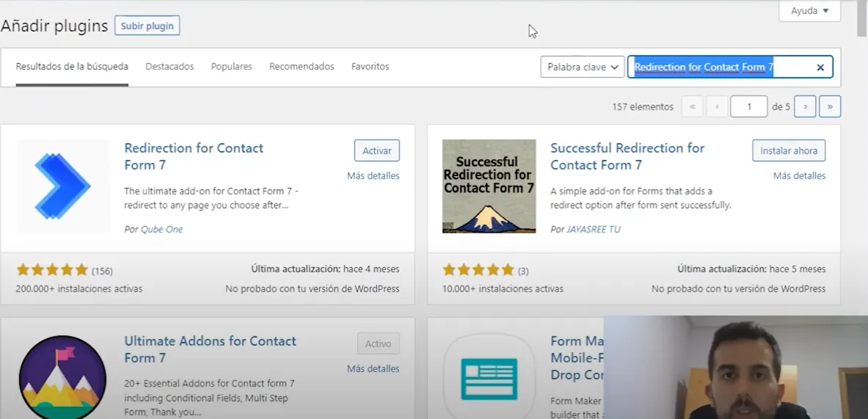Switch to Resultados de la búsqueda tab
The width and height of the screenshot is (868, 419).
(72, 67)
